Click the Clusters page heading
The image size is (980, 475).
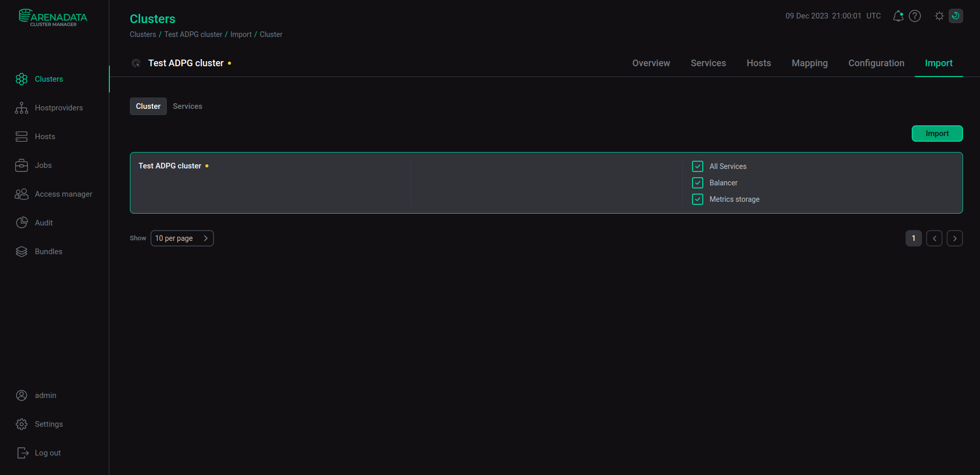tap(152, 19)
